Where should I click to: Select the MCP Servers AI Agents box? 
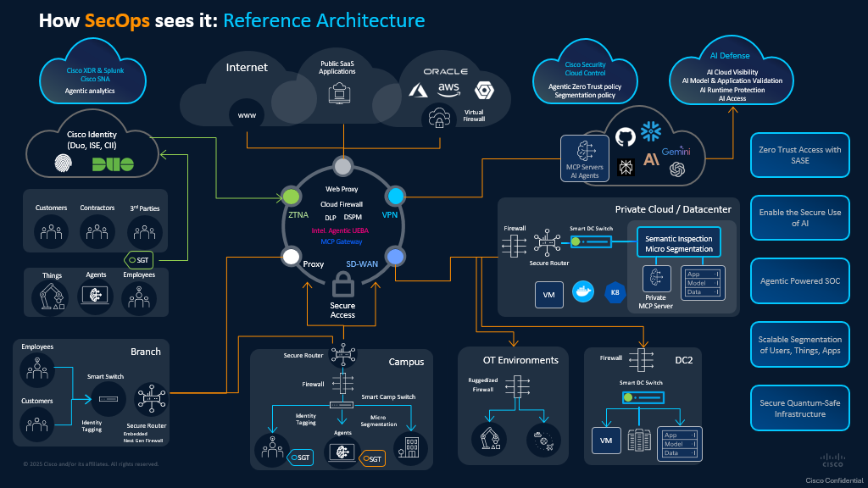point(585,158)
